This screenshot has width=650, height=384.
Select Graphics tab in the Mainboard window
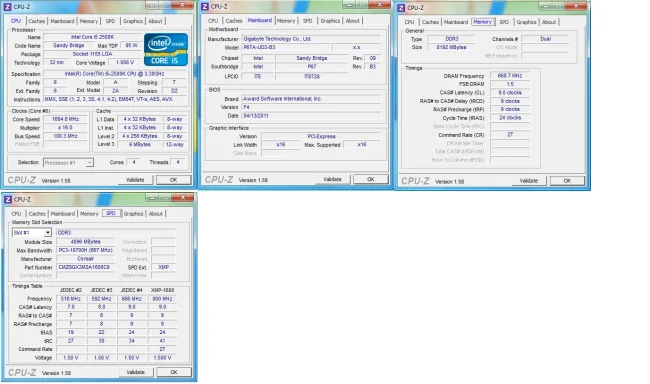330,21
